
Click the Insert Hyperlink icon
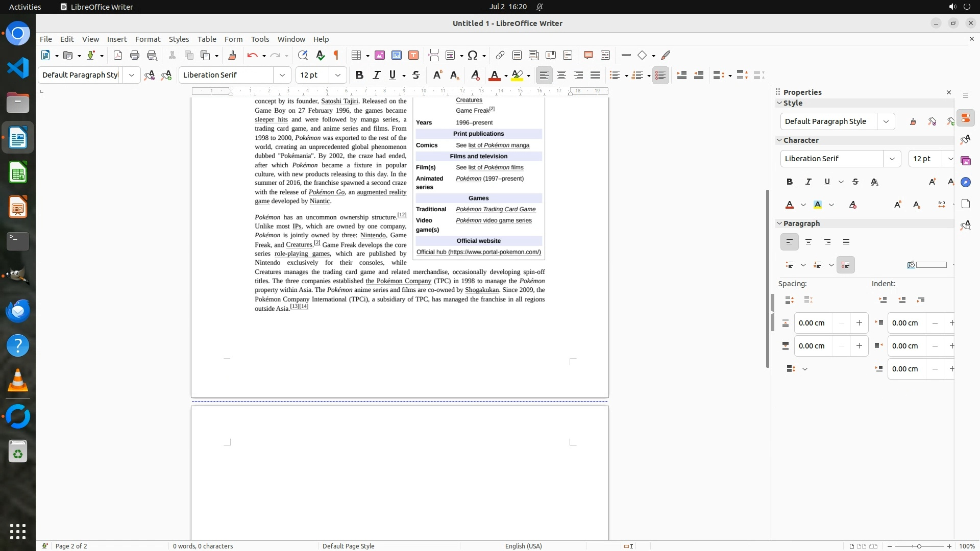500,55
